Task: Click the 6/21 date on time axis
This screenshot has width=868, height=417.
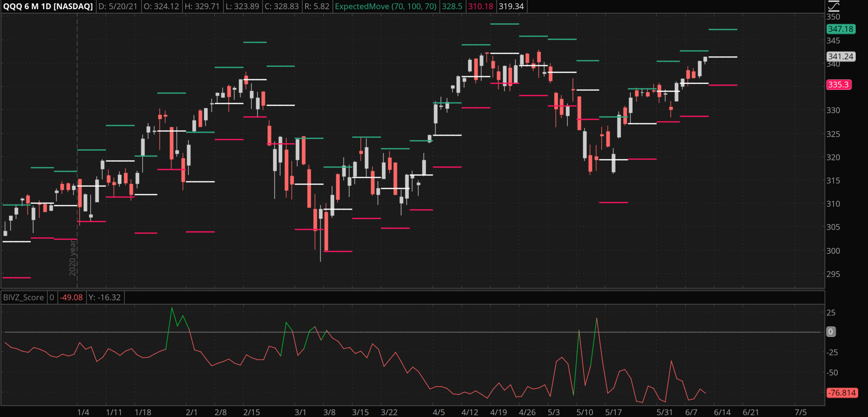Action: coord(751,412)
